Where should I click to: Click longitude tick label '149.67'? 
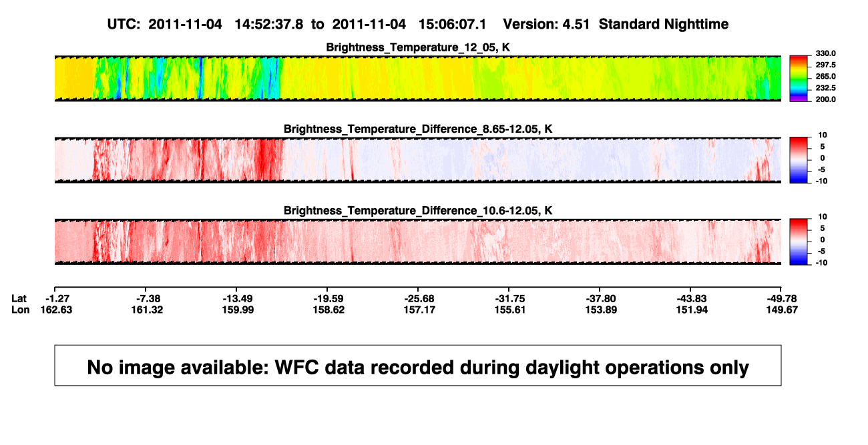tap(782, 310)
